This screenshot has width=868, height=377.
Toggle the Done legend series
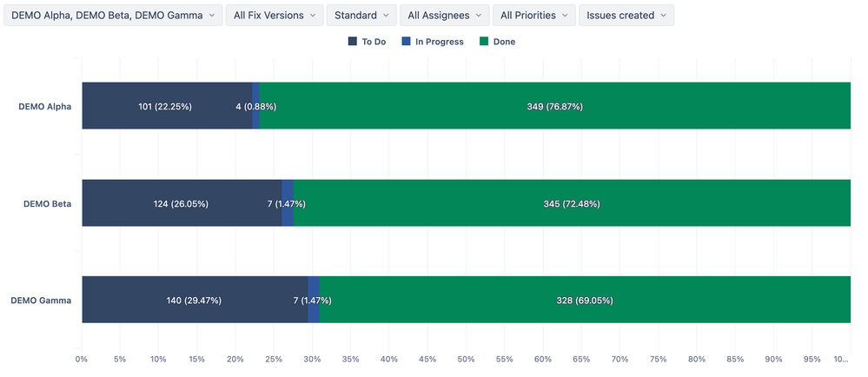(x=498, y=42)
